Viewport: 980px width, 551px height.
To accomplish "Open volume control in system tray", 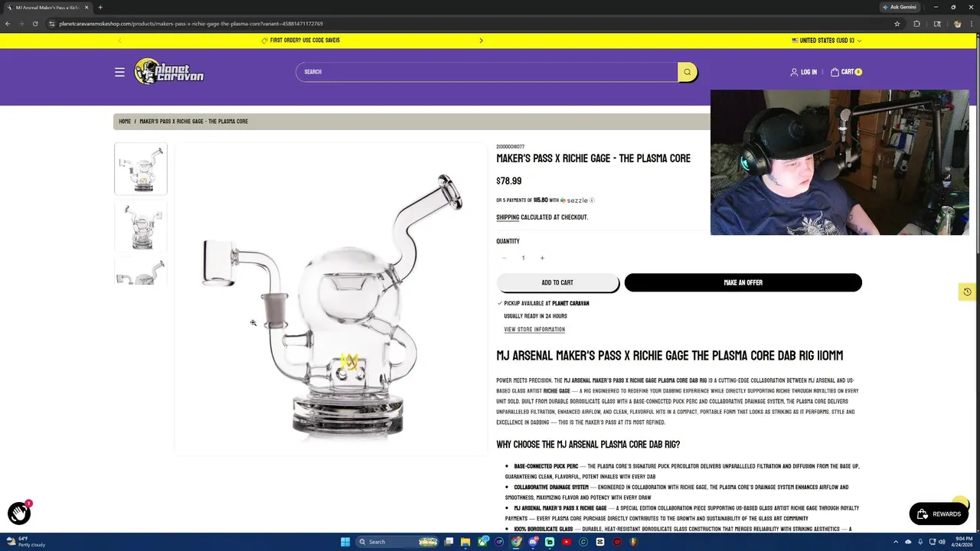I will 942,542.
